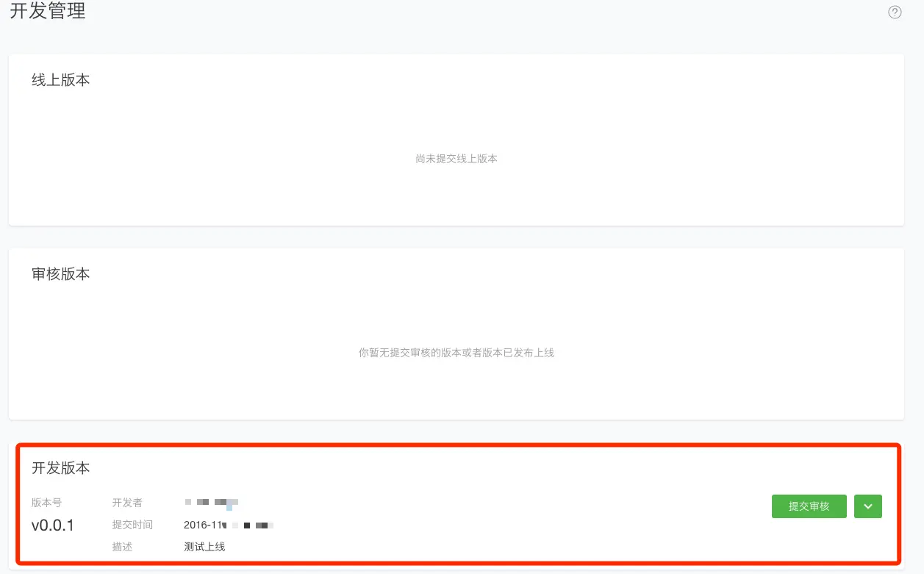This screenshot has height=574, width=924.
Task: Click the 线上版本 section heading
Action: pyautogui.click(x=61, y=80)
